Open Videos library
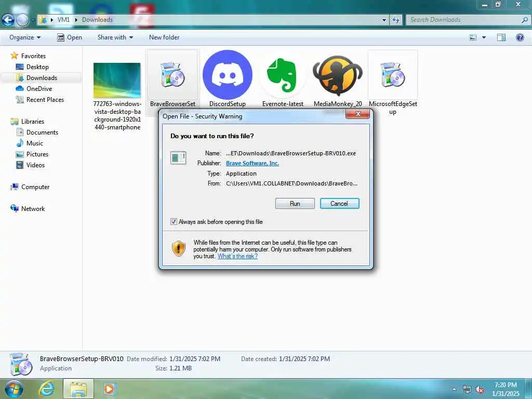The height and width of the screenshot is (399, 532). click(x=35, y=165)
